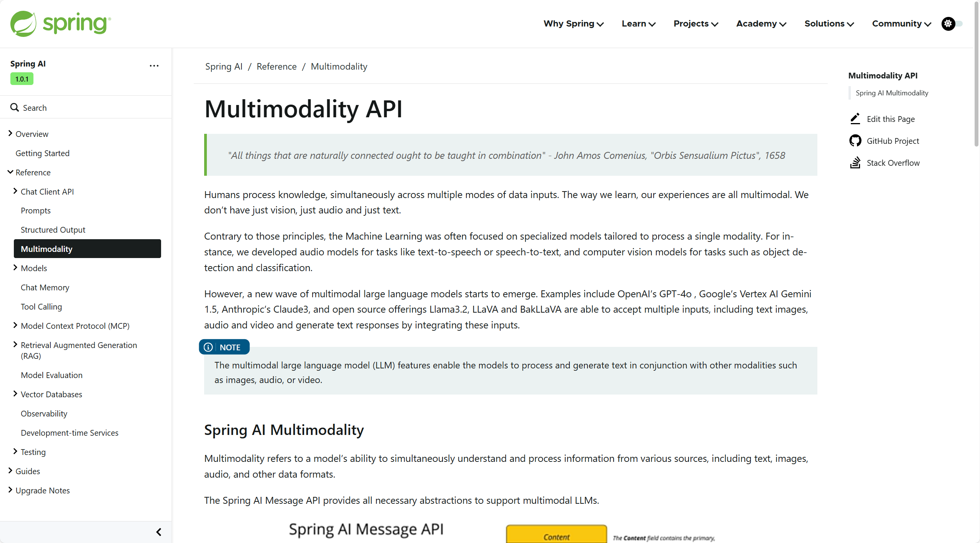Open the Projects menu
The height and width of the screenshot is (543, 980).
(696, 24)
